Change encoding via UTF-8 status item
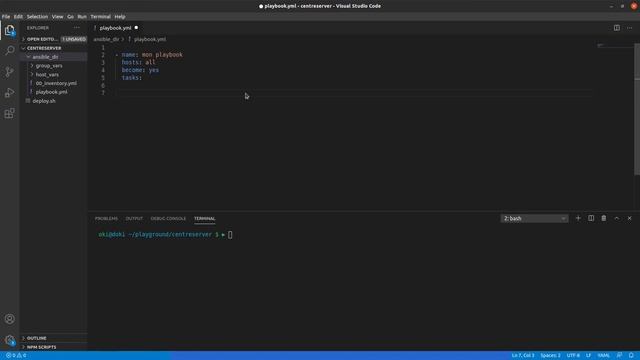Image resolution: width=640 pixels, height=360 pixels. point(573,356)
